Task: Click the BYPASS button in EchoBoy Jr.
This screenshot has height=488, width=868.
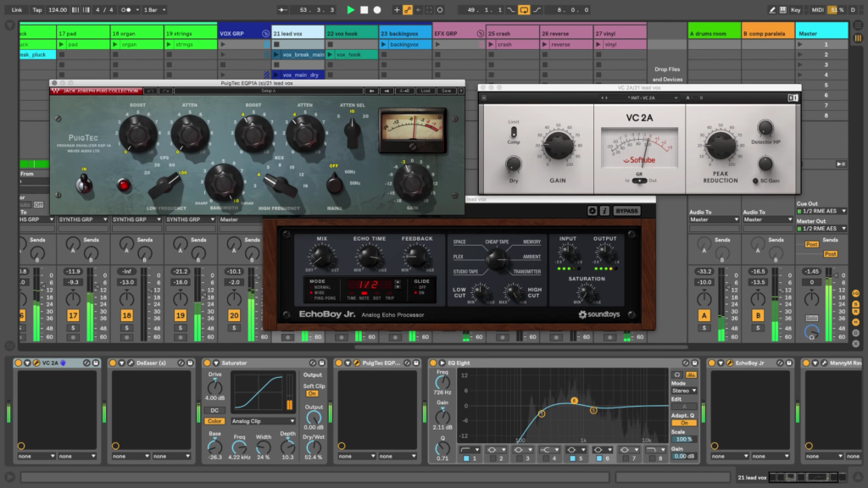Action: (x=626, y=211)
